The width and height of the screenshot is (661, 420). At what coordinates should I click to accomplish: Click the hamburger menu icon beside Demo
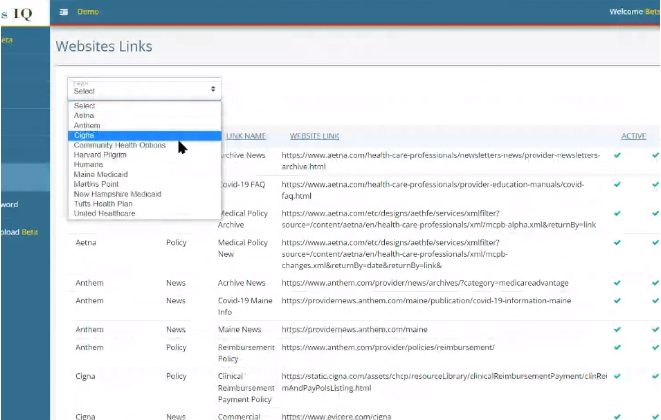pyautogui.click(x=64, y=12)
